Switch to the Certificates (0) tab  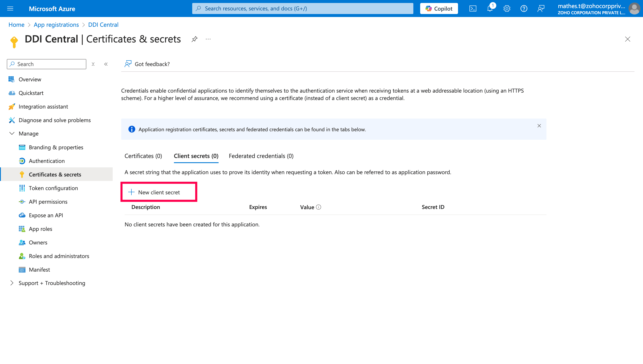pos(143,156)
